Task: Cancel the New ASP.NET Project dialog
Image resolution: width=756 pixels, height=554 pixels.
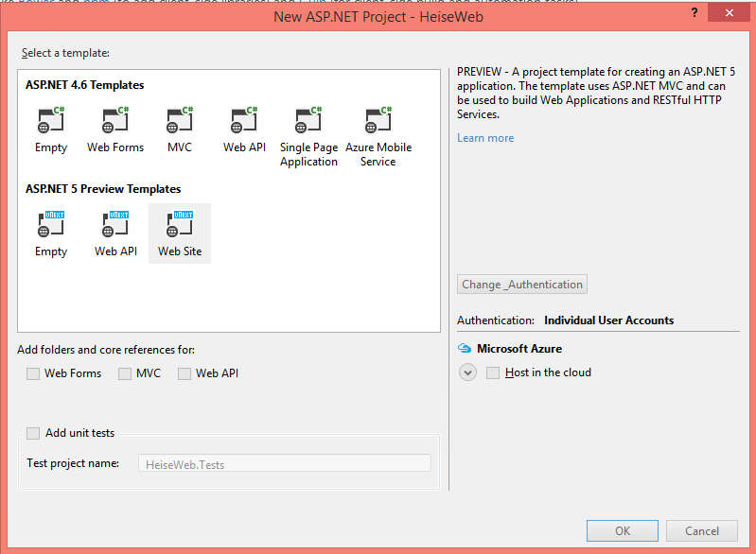Action: click(x=702, y=531)
